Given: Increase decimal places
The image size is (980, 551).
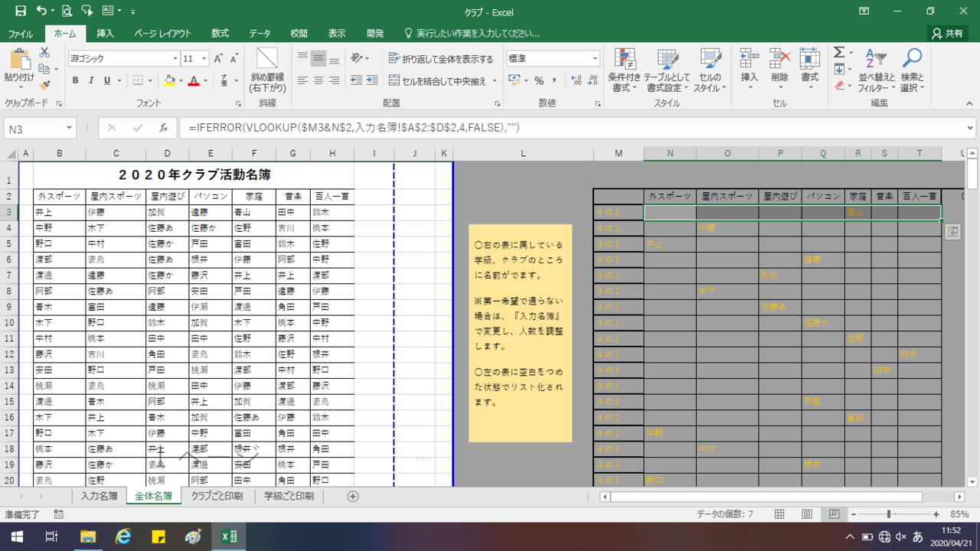Looking at the screenshot, I should 576,80.
